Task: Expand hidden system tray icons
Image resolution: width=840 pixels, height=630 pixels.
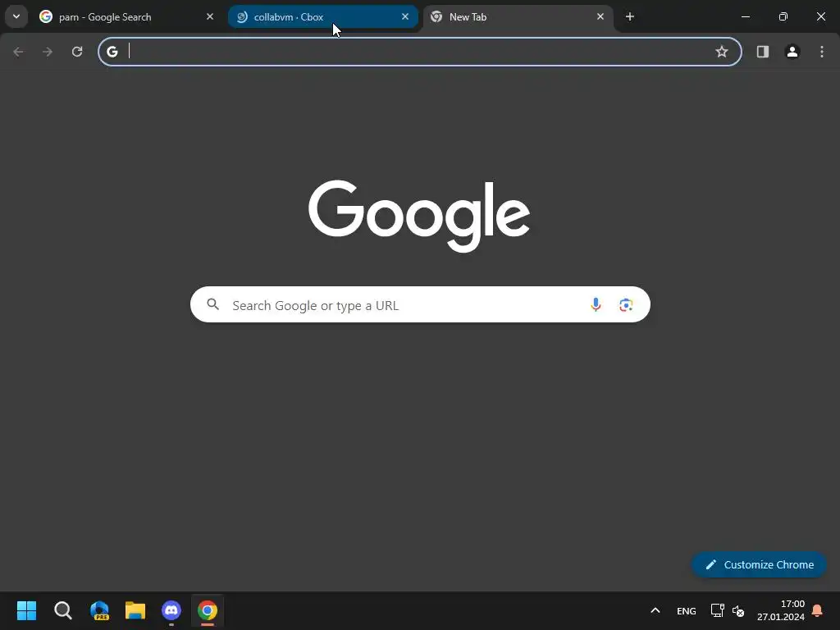Action: [x=655, y=610]
